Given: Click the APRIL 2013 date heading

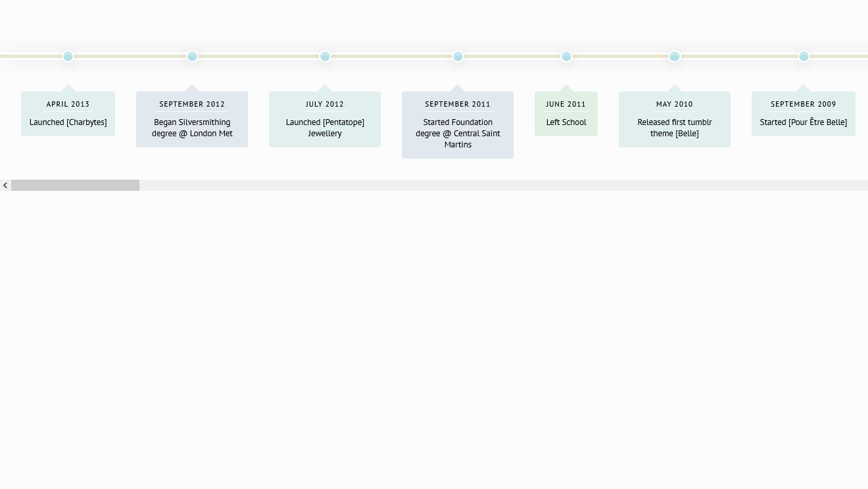Looking at the screenshot, I should 68,104.
